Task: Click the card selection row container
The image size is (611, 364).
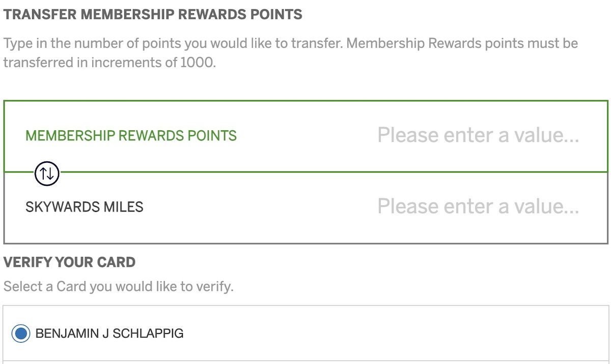Action: [x=305, y=333]
